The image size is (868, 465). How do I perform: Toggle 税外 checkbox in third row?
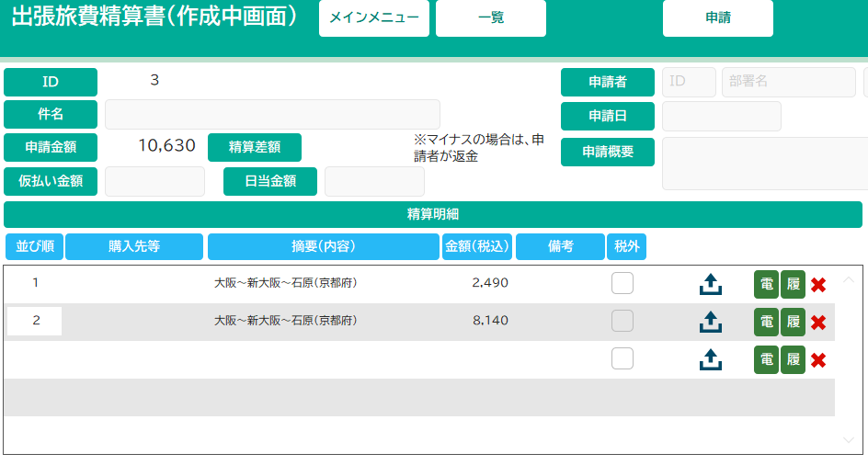click(622, 359)
